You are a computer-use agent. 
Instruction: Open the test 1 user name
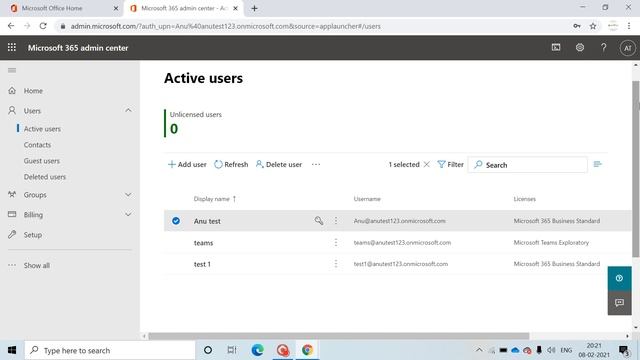point(202,264)
